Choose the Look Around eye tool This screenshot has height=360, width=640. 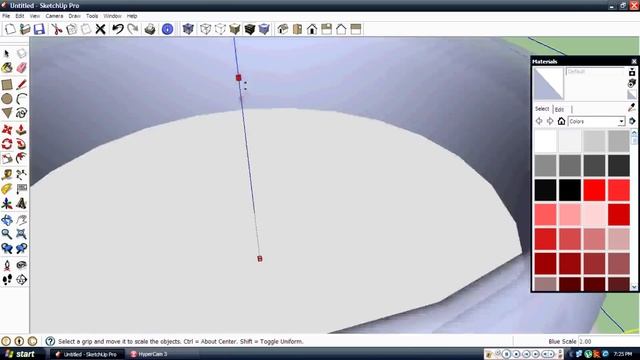point(22,265)
